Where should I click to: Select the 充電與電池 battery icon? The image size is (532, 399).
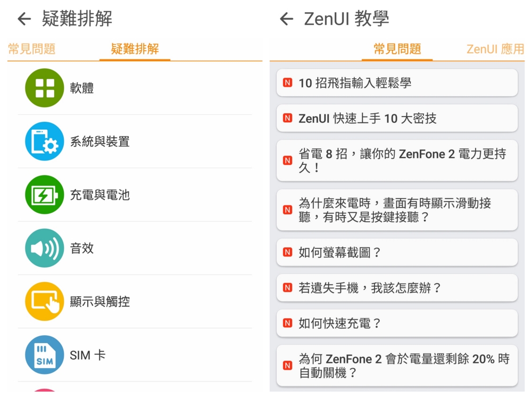(x=44, y=195)
